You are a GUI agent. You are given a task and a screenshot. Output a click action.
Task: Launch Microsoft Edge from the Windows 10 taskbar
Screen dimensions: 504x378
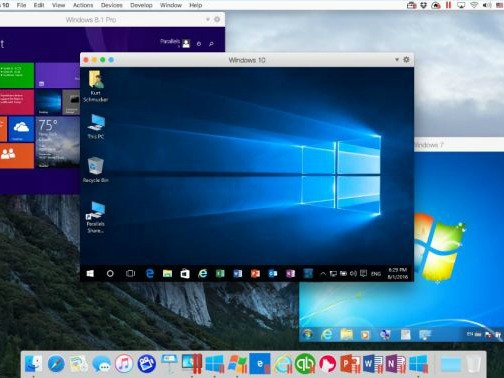(x=150, y=274)
